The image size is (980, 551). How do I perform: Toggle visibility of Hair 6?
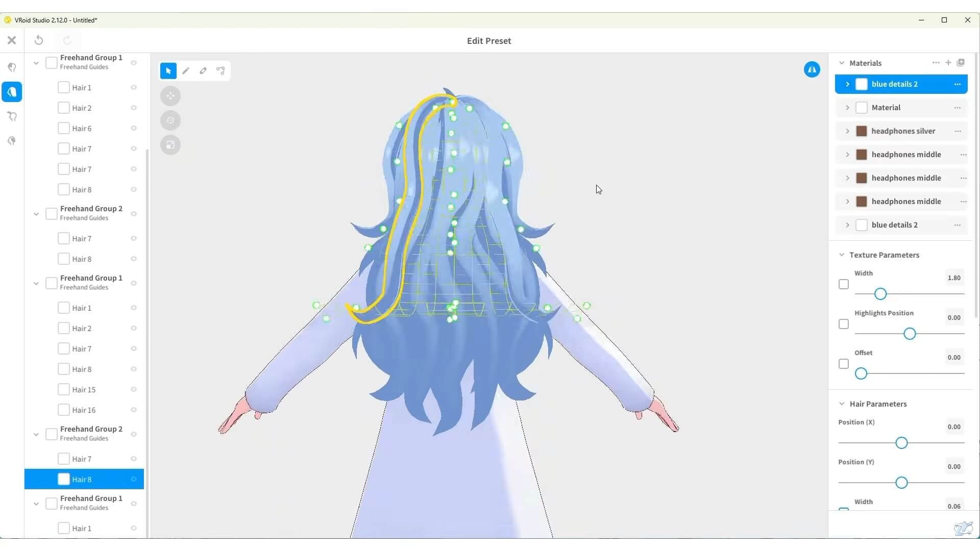coord(134,129)
